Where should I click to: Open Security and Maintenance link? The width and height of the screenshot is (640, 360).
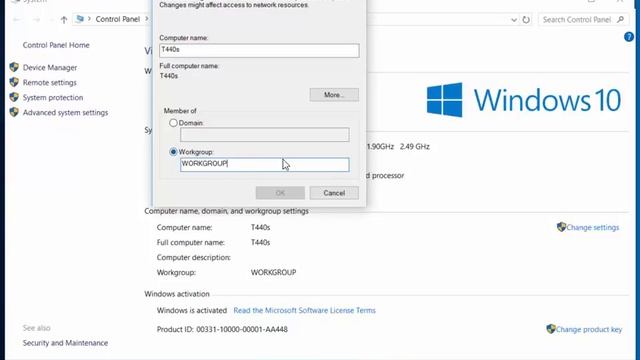pos(65,343)
